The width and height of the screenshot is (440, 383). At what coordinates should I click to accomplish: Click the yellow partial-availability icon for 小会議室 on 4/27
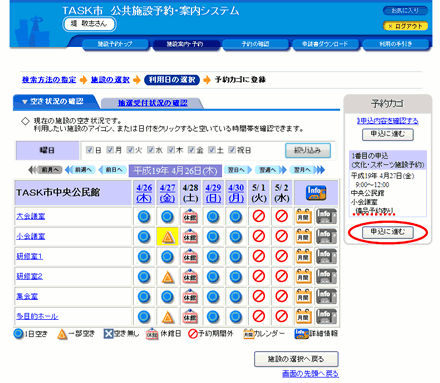167,237
